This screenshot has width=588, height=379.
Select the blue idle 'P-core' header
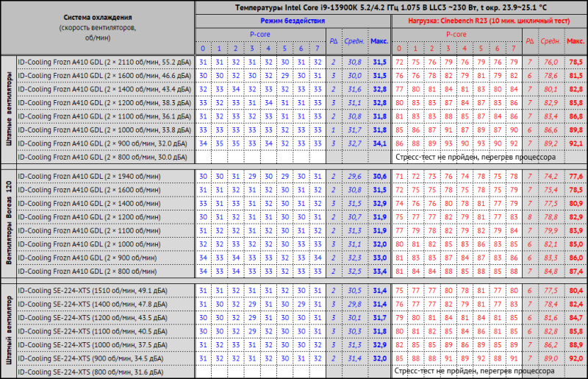(260, 35)
